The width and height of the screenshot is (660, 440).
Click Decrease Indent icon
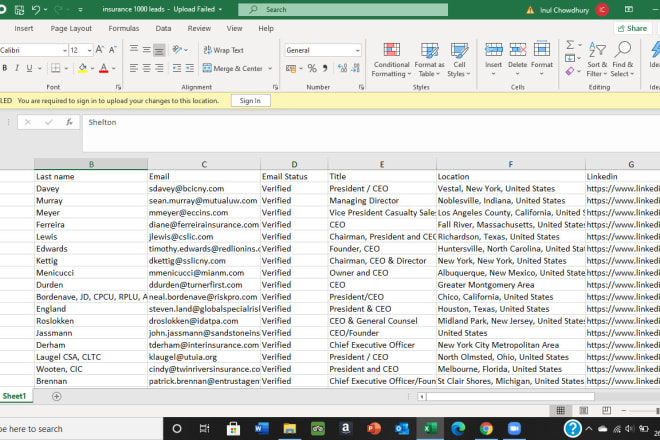[177, 68]
